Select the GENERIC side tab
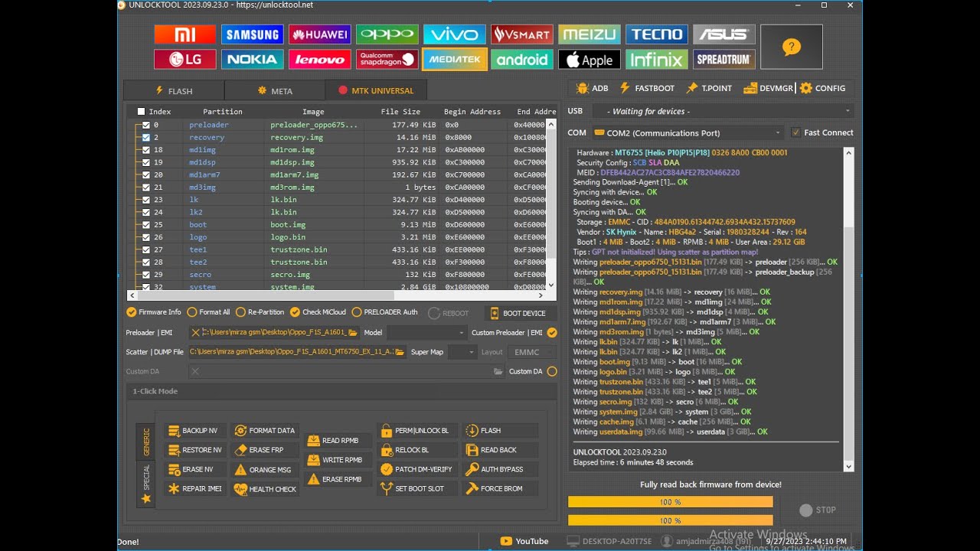This screenshot has height=551, width=980. click(145, 442)
